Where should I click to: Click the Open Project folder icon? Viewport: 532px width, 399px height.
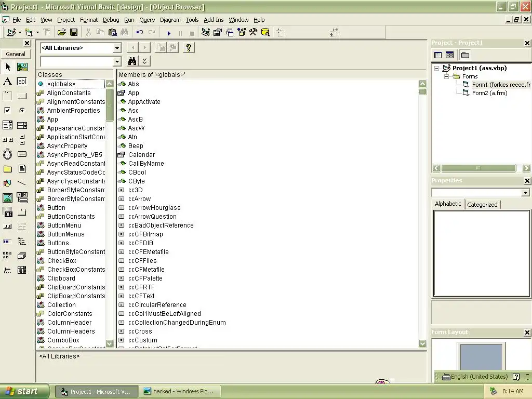61,32
